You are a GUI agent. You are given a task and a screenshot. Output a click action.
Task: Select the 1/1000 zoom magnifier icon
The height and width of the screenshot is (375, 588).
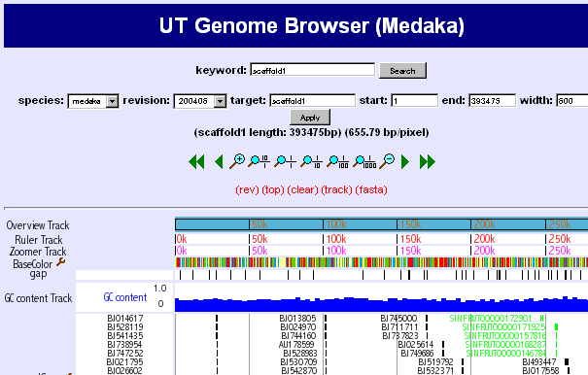[364, 161]
